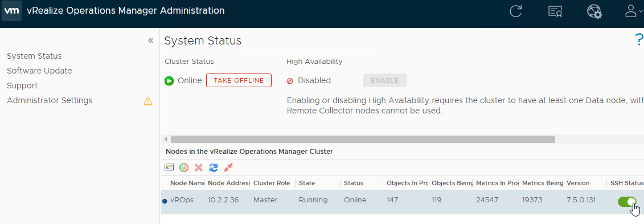Click the pink shrink cluster icon

click(x=228, y=167)
